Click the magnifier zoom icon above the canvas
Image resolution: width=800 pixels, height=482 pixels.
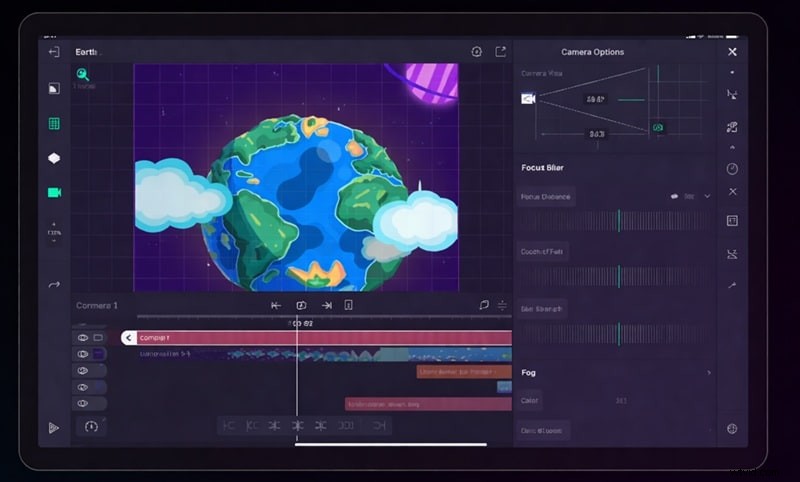pyautogui.click(x=83, y=74)
